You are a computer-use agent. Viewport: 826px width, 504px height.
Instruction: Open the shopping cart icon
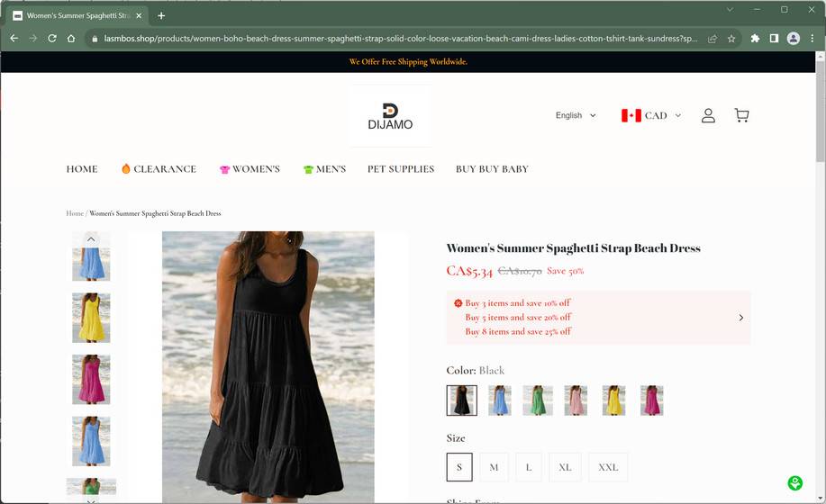point(741,115)
